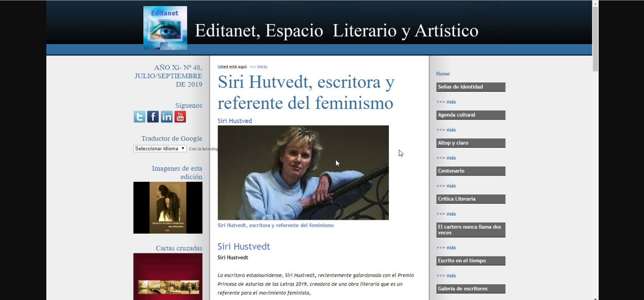
Task: Open the Crítica Literaria section
Action: coord(470,199)
